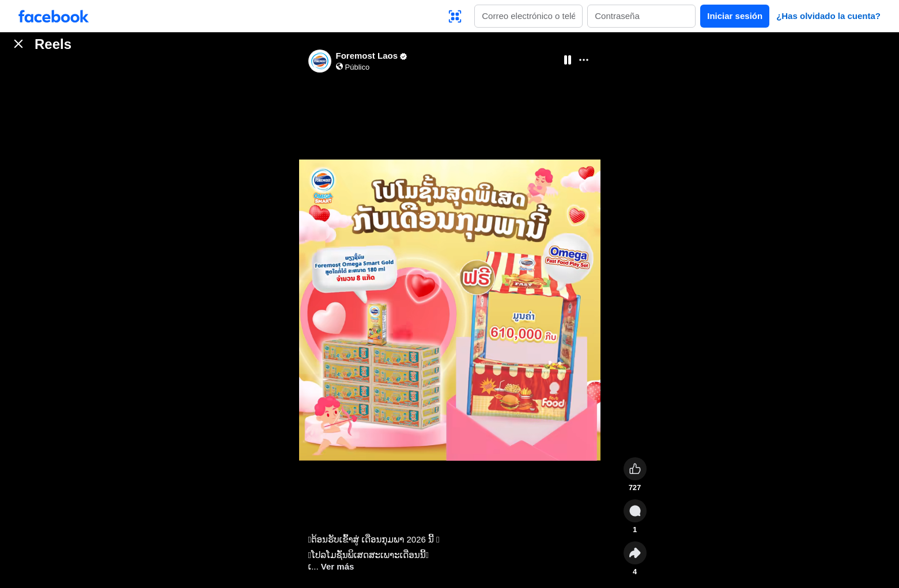Click the Iniciar sesión button

coord(735,16)
